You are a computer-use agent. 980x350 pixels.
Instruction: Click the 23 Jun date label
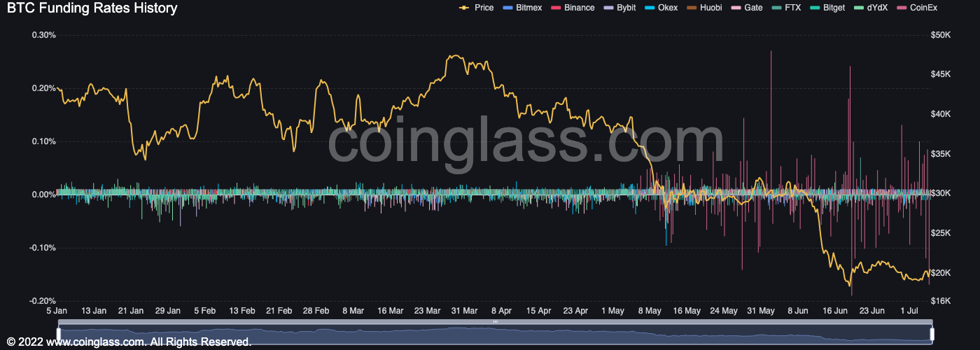[x=871, y=311]
